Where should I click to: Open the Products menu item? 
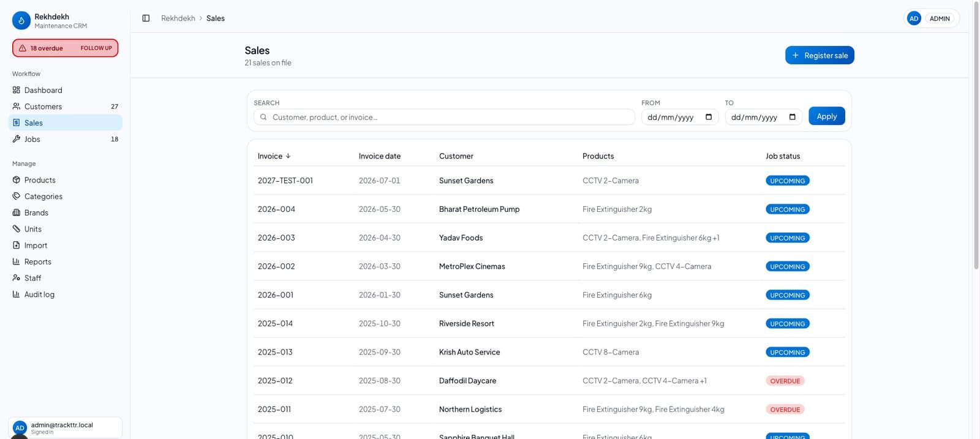point(66,180)
